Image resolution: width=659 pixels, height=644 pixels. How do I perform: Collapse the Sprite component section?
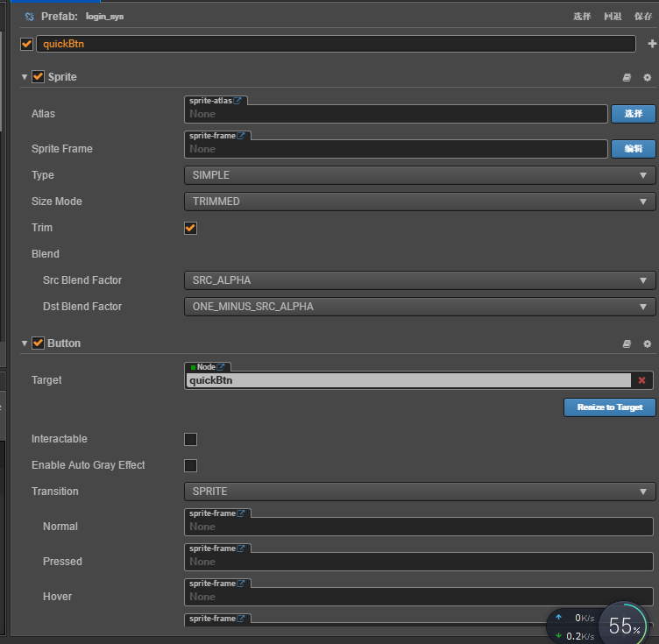[25, 77]
